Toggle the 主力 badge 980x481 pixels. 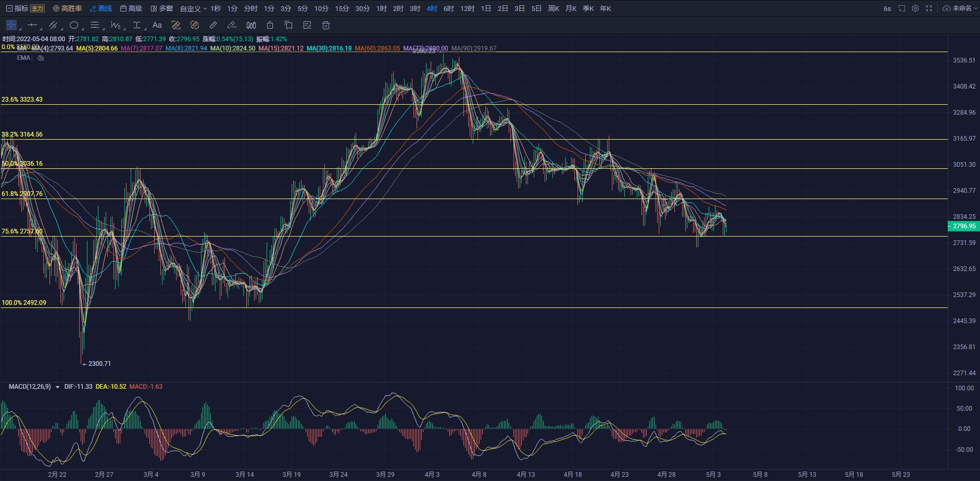click(x=37, y=8)
